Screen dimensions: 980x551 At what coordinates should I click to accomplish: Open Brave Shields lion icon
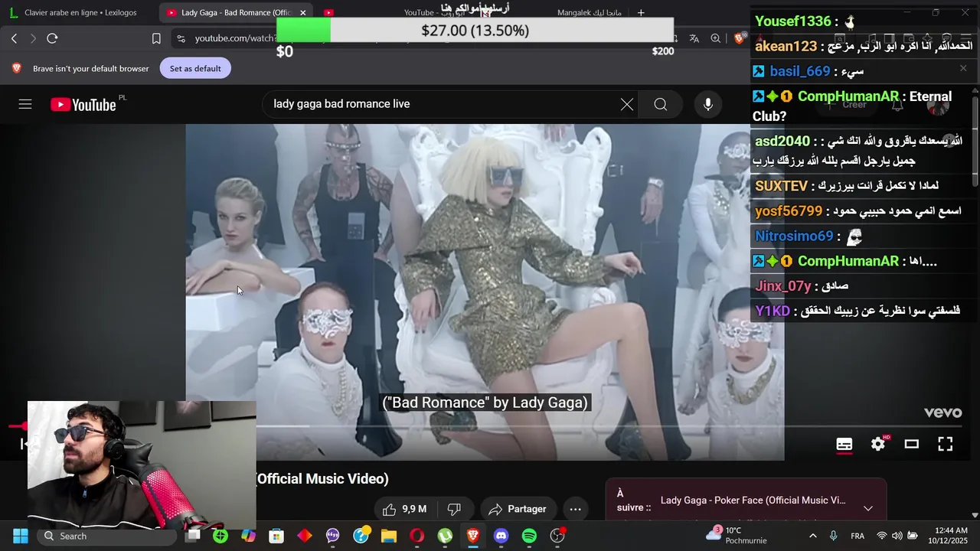(x=740, y=38)
